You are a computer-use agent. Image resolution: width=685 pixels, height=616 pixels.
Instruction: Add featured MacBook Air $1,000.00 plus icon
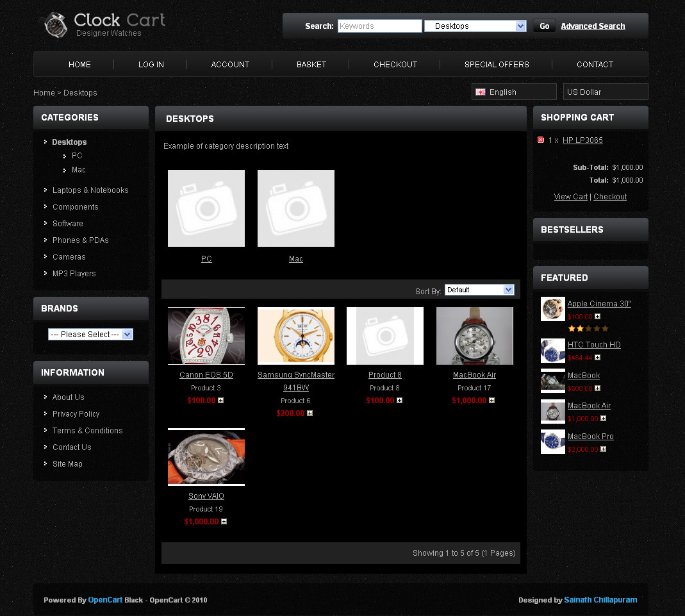[604, 418]
